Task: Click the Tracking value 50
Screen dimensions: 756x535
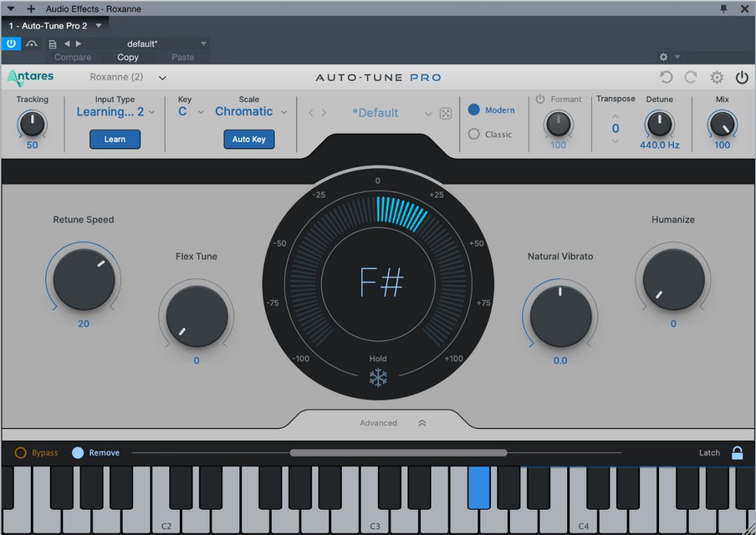Action: (33, 145)
